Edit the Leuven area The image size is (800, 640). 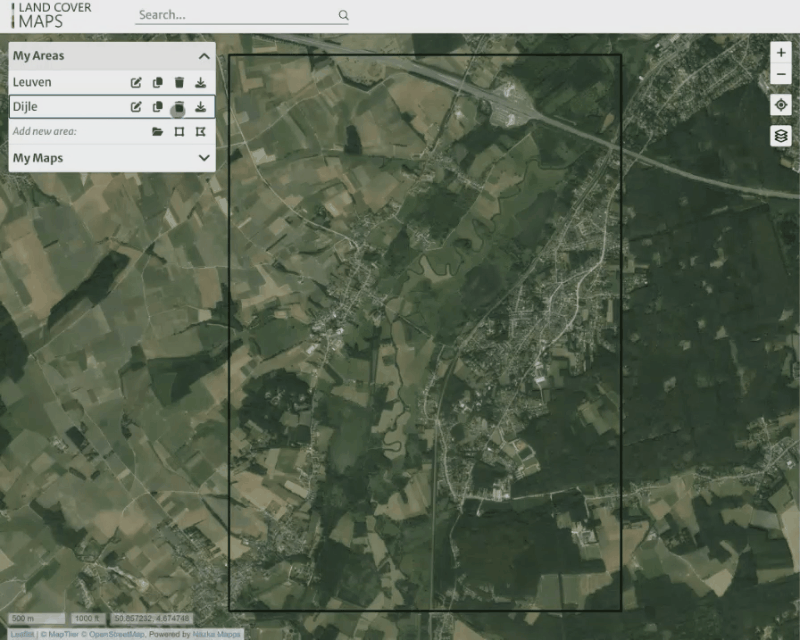coord(136,83)
